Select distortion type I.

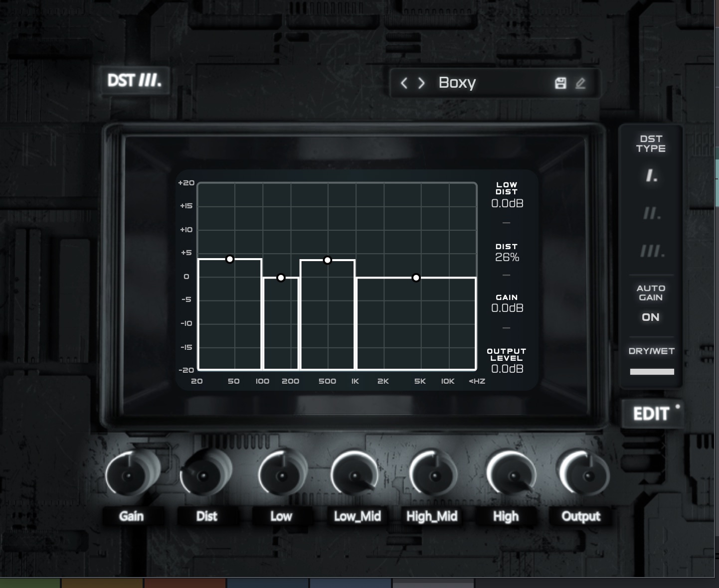[651, 175]
